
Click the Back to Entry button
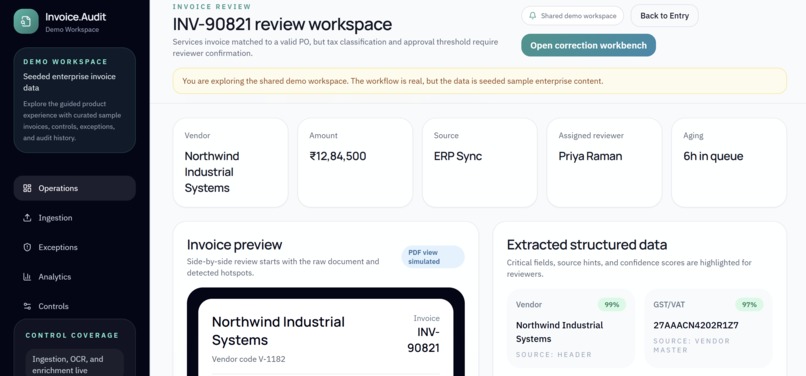tap(664, 16)
